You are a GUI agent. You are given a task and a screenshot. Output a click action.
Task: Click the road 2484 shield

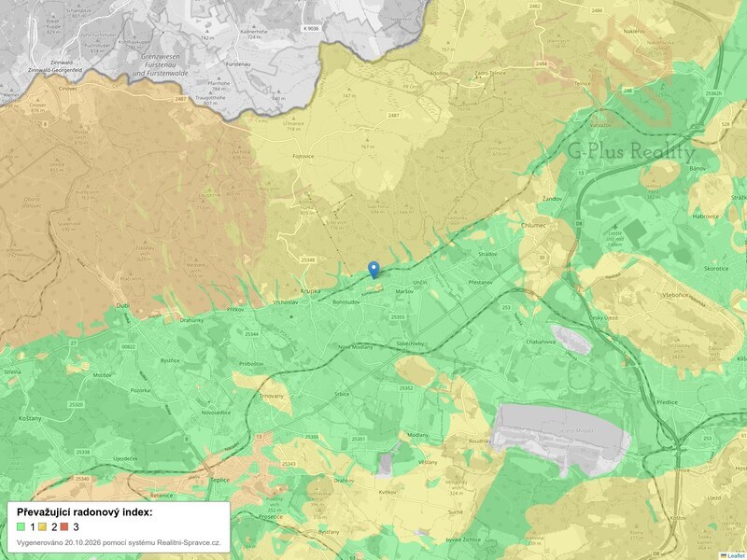(x=541, y=63)
